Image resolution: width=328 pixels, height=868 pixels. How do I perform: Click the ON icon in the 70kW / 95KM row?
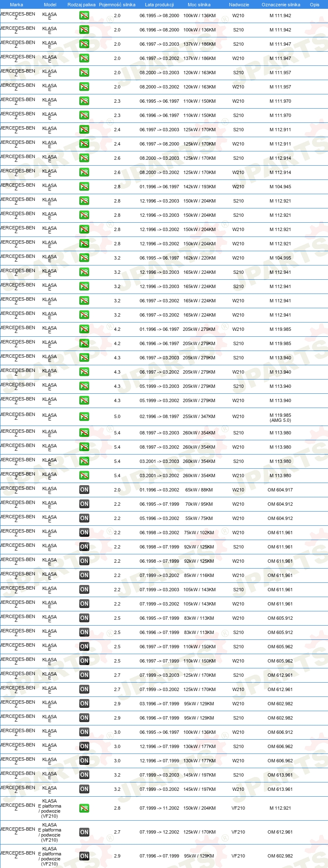[x=84, y=504]
